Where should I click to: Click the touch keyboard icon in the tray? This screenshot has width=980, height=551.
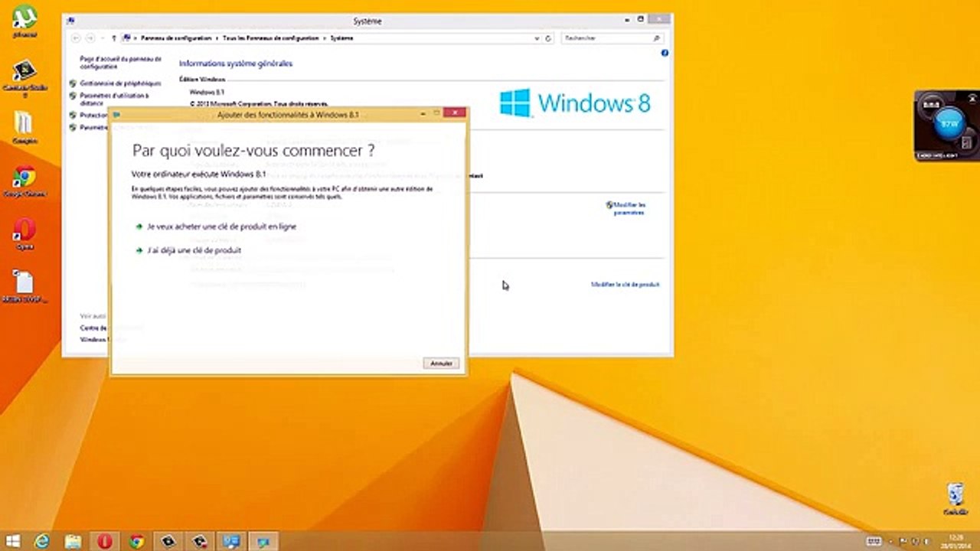[x=874, y=541]
